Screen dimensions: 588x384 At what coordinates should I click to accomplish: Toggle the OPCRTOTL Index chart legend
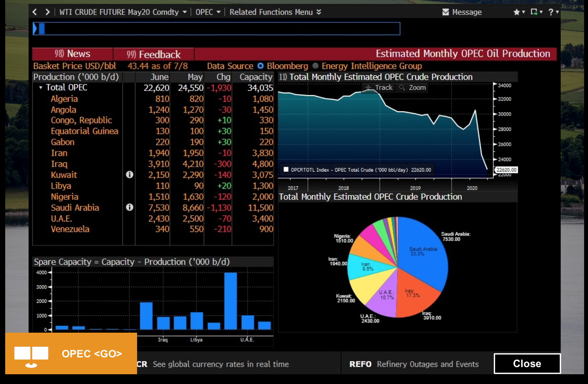click(x=286, y=170)
